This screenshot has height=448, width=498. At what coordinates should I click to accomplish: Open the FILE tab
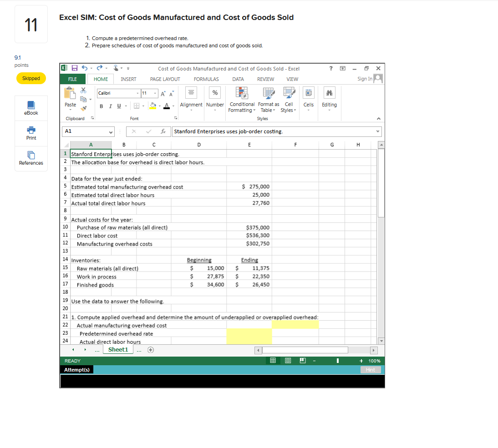pyautogui.click(x=72, y=79)
